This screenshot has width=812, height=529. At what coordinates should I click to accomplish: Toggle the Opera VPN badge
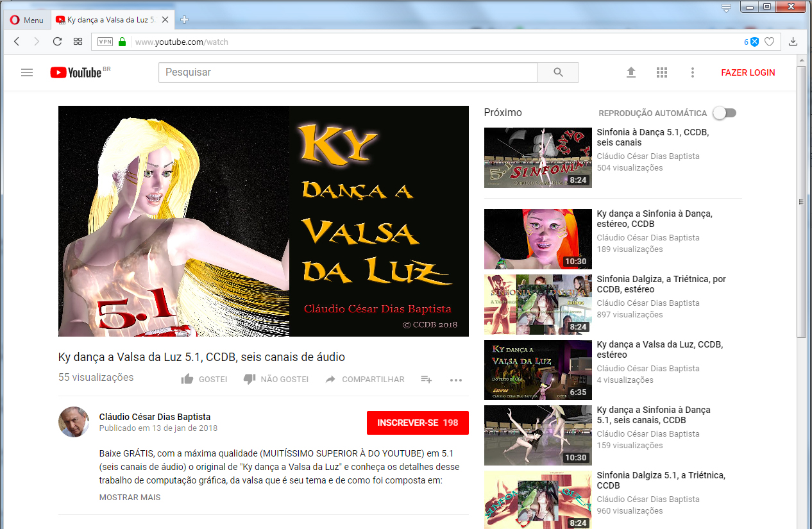(105, 42)
